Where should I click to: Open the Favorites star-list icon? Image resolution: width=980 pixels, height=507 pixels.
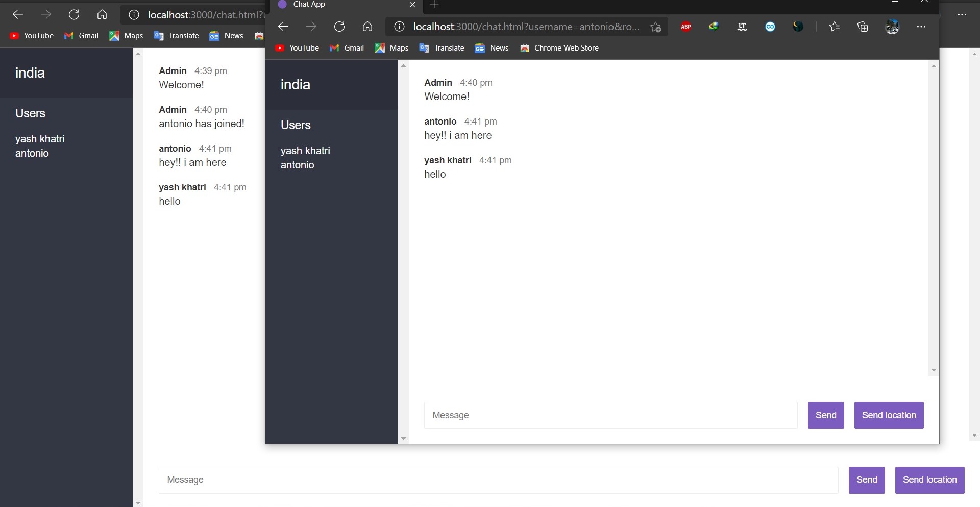(x=835, y=27)
